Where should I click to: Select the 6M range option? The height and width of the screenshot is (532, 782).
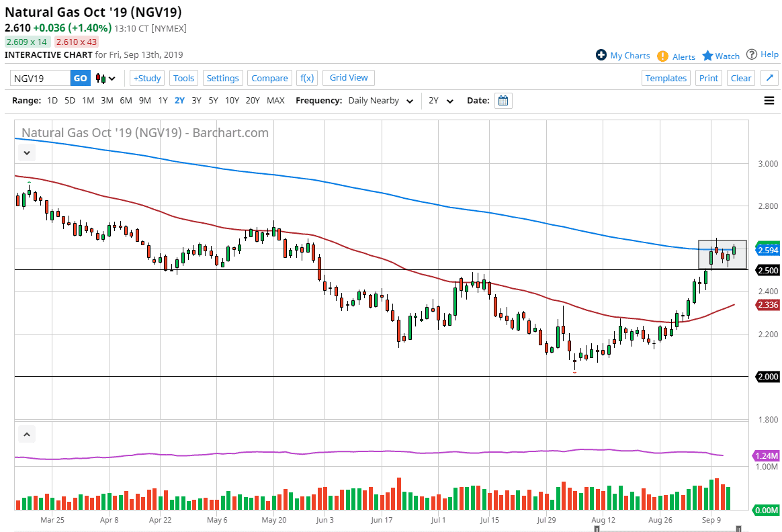coord(126,101)
